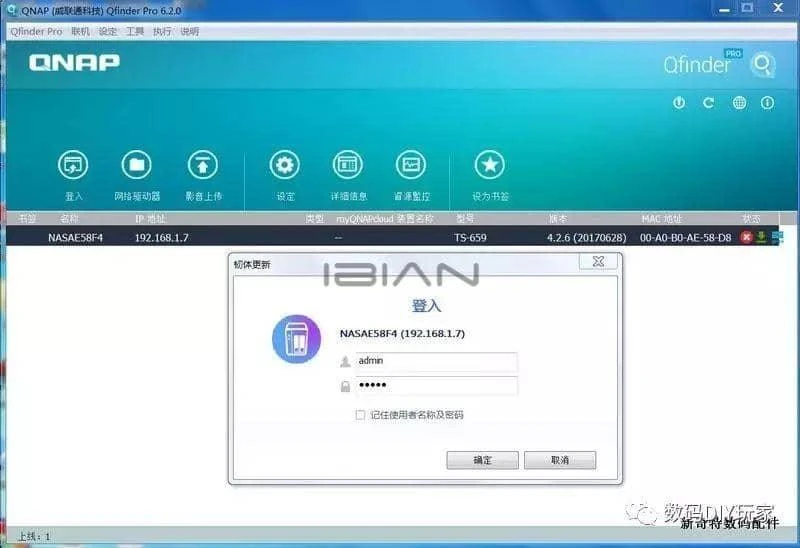Refresh the device list with the refresh icon

coord(709,103)
